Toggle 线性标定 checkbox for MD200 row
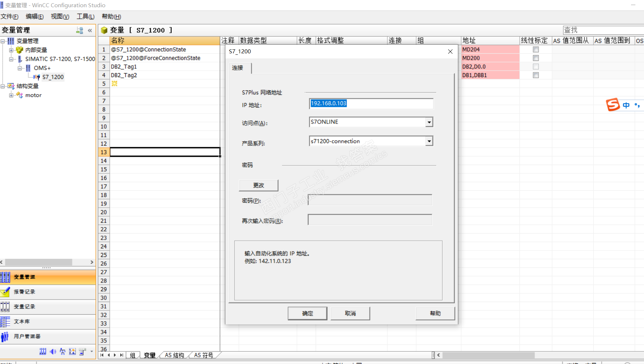Image resolution: width=644 pixels, height=364 pixels. (x=536, y=58)
